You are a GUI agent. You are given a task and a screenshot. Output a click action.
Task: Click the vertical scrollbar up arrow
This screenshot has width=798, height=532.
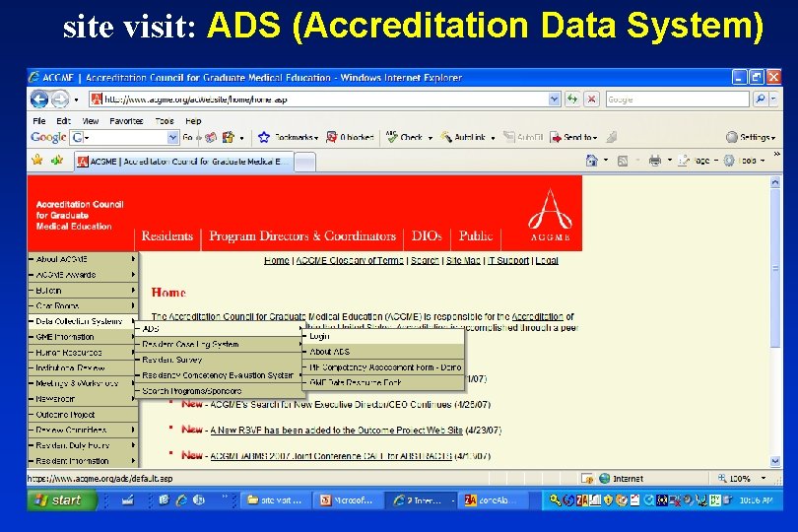(775, 182)
